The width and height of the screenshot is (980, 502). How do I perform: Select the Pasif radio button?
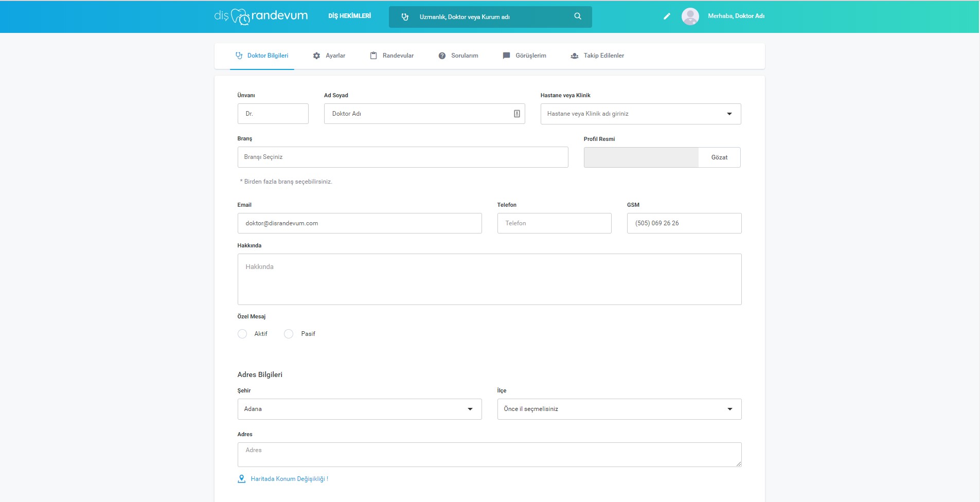tap(289, 334)
